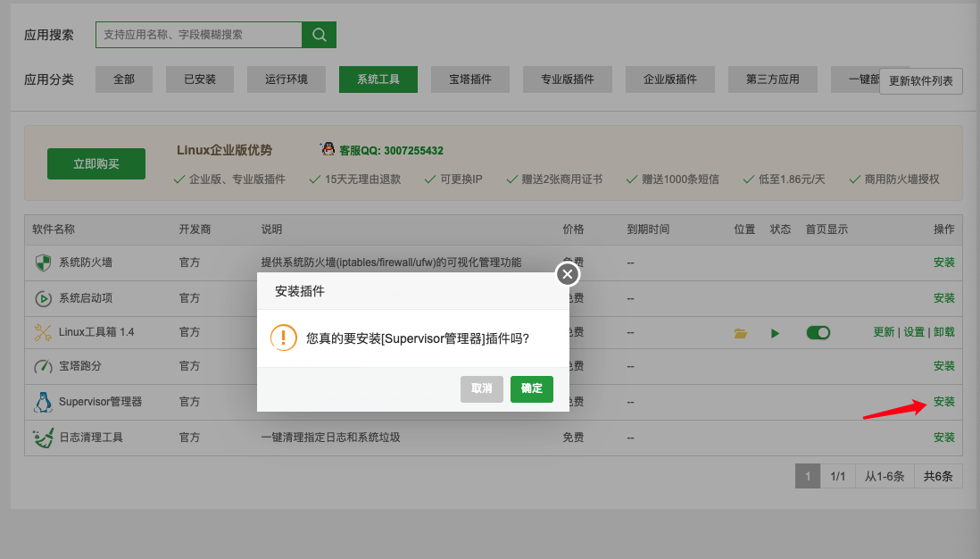Click the green run arrow for Linux工具箱

tap(775, 332)
